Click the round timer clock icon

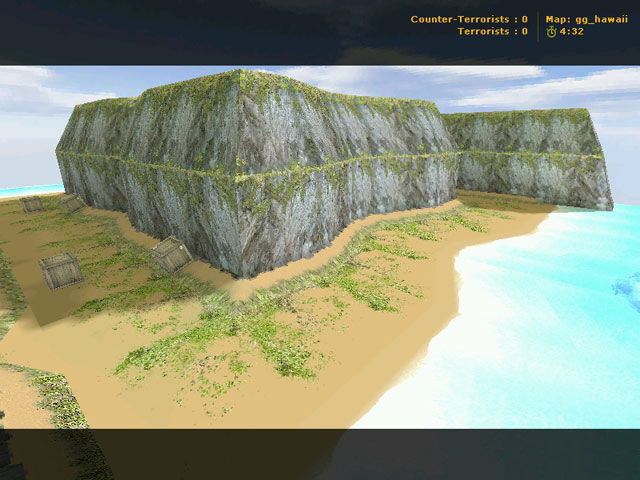tap(551, 31)
